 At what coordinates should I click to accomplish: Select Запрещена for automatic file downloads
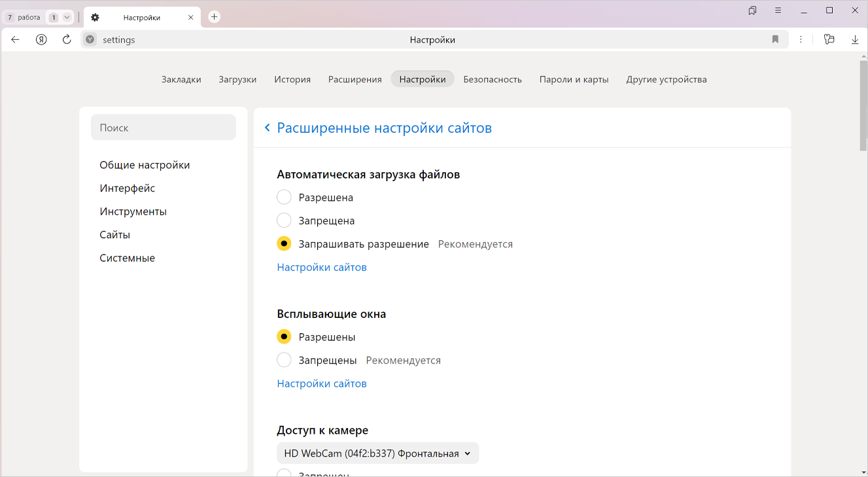point(284,221)
